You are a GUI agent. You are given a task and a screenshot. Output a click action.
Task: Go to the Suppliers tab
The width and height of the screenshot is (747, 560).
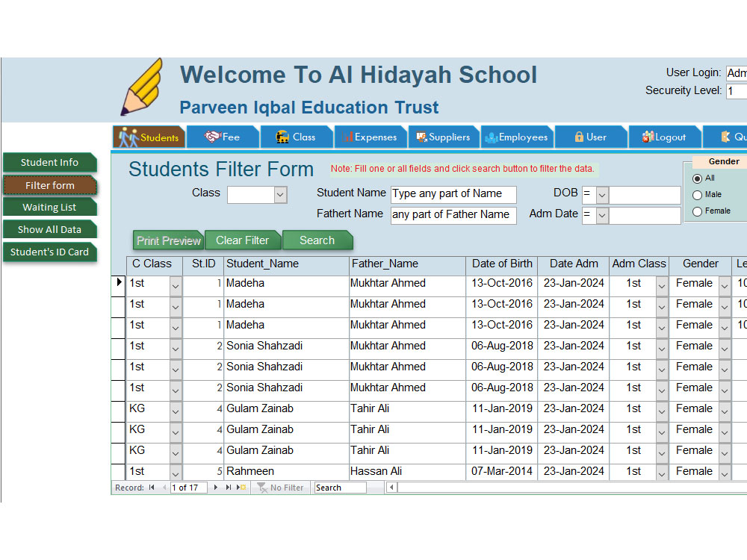tap(444, 137)
